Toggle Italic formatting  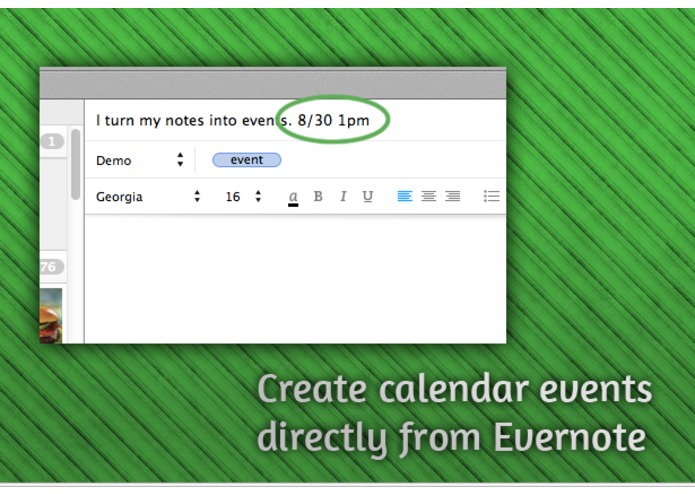click(343, 196)
